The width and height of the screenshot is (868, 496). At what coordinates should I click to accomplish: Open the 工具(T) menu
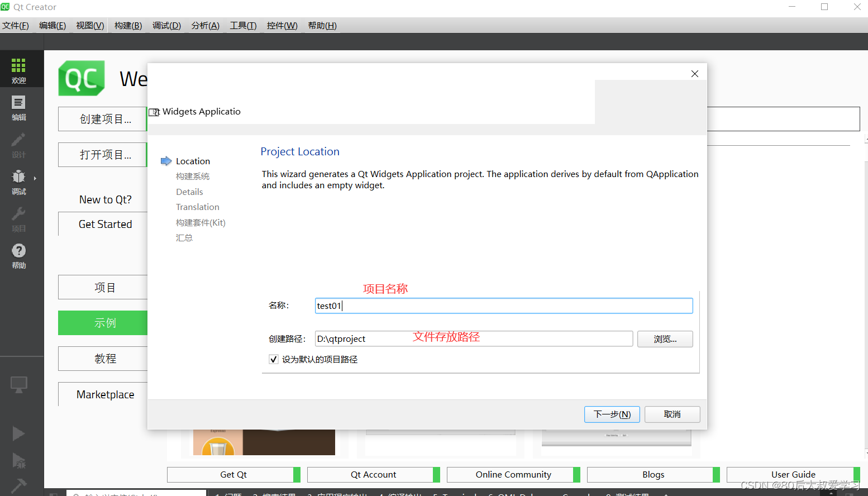[x=243, y=26]
